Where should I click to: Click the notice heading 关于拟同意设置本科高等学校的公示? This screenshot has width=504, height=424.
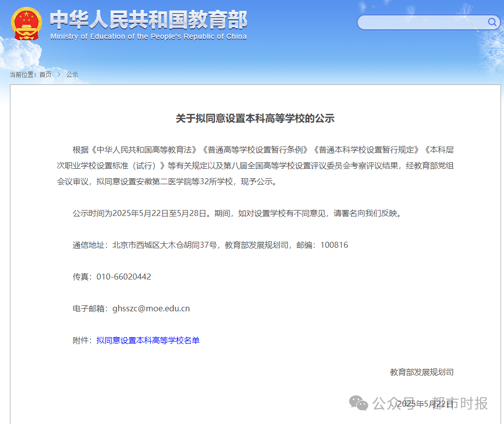(255, 118)
